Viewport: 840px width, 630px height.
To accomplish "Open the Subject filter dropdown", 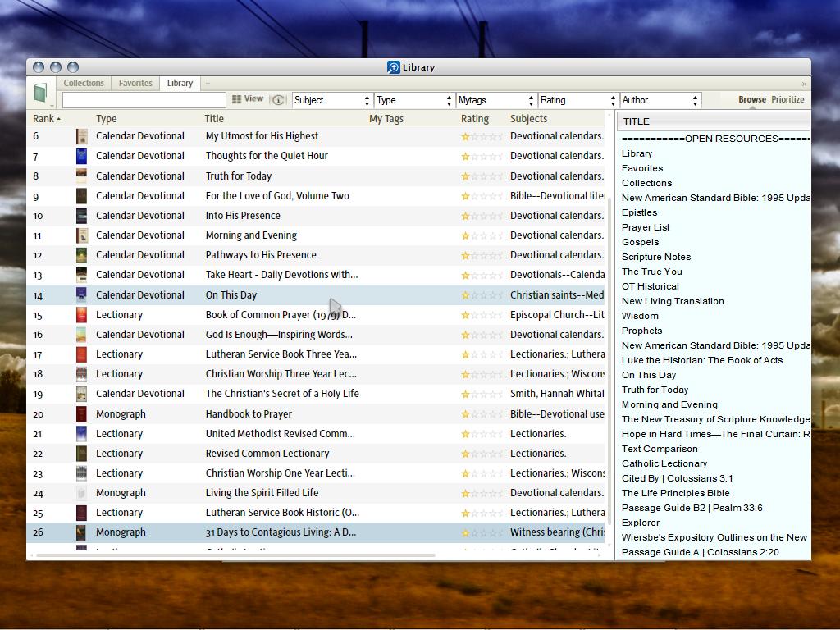I will coord(331,100).
